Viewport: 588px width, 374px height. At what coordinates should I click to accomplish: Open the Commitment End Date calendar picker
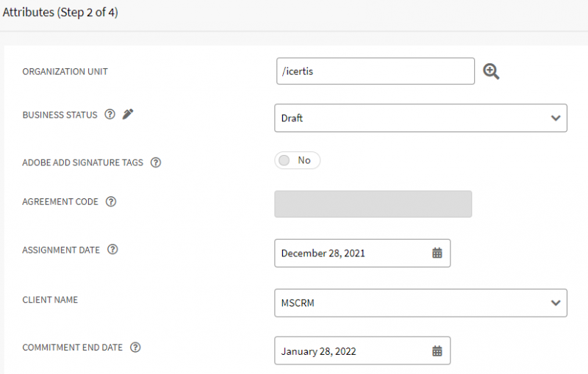coord(437,351)
